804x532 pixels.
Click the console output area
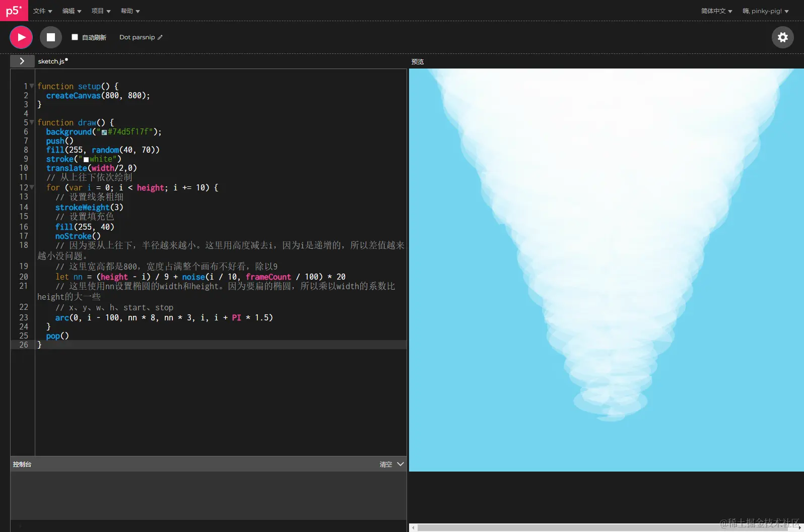coord(209,496)
